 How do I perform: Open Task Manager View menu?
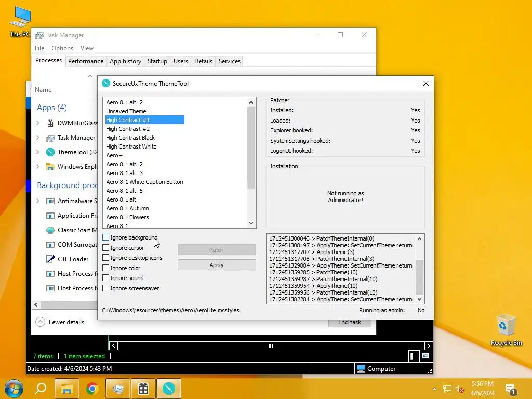coord(87,48)
